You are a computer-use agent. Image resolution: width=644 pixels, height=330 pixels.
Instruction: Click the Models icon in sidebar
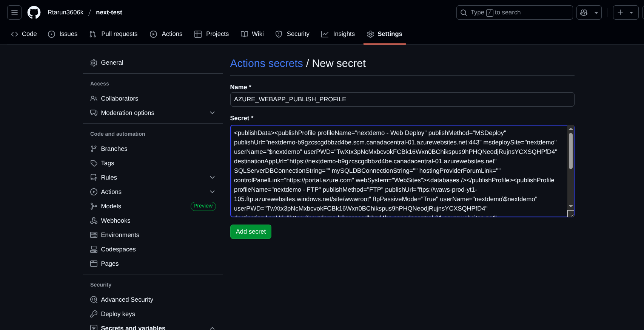tap(94, 206)
